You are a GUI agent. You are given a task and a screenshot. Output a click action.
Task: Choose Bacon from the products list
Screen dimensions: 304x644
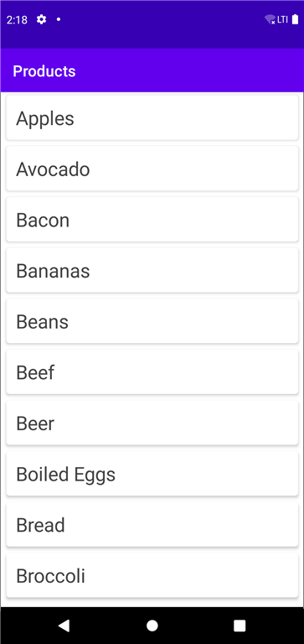click(152, 220)
